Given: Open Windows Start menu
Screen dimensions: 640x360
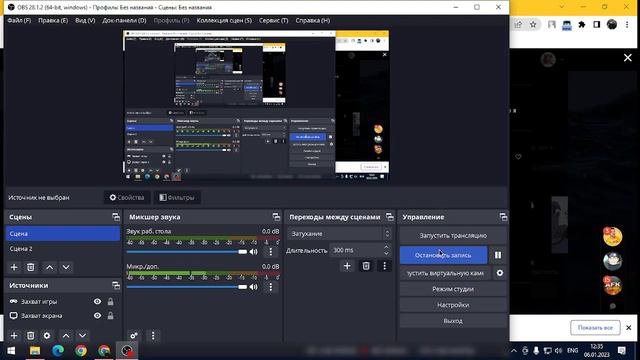Looking at the screenshot, I should 11,351.
